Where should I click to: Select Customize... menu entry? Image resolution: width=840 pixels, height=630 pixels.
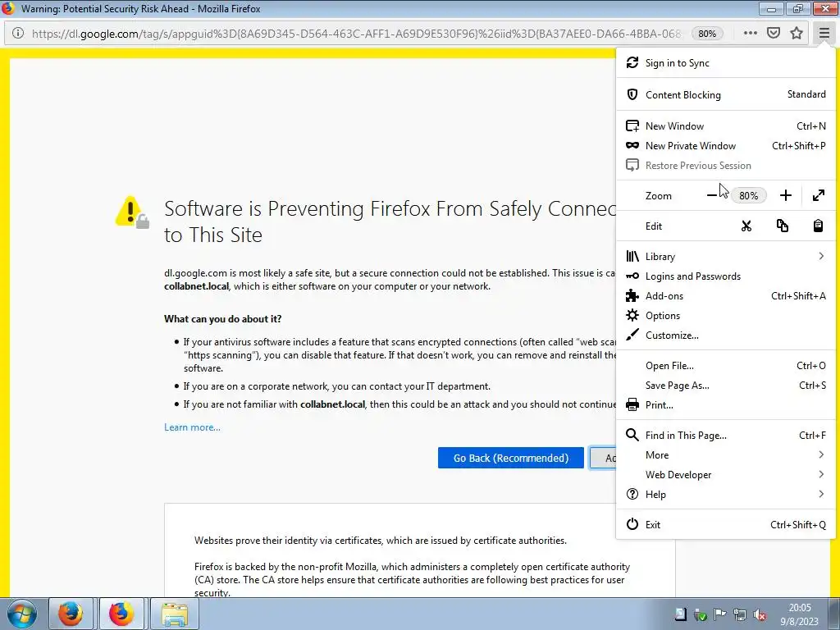coord(726,336)
